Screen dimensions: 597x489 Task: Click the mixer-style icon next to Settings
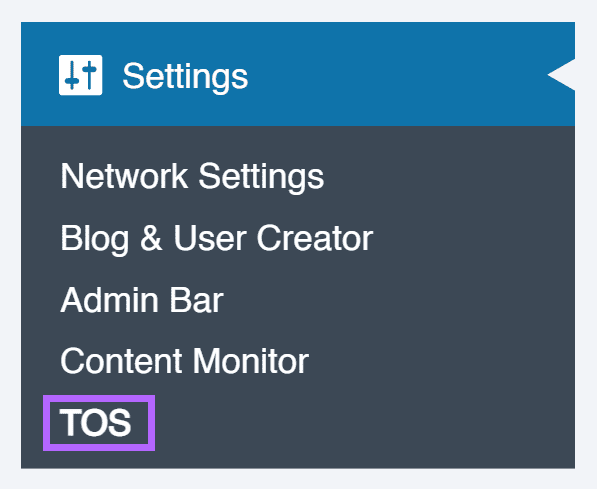[80, 75]
